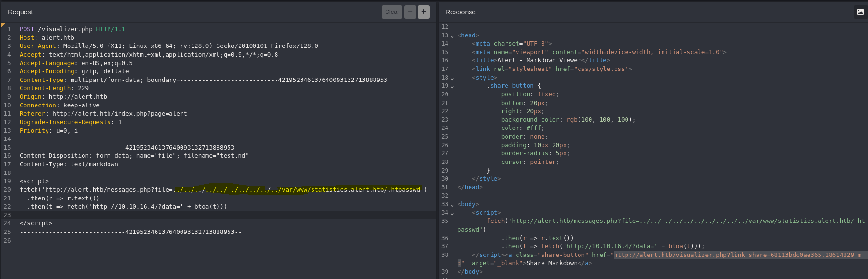Screen dimensions: 868x279
Task: Click the minus button in Request header
Action: point(410,12)
